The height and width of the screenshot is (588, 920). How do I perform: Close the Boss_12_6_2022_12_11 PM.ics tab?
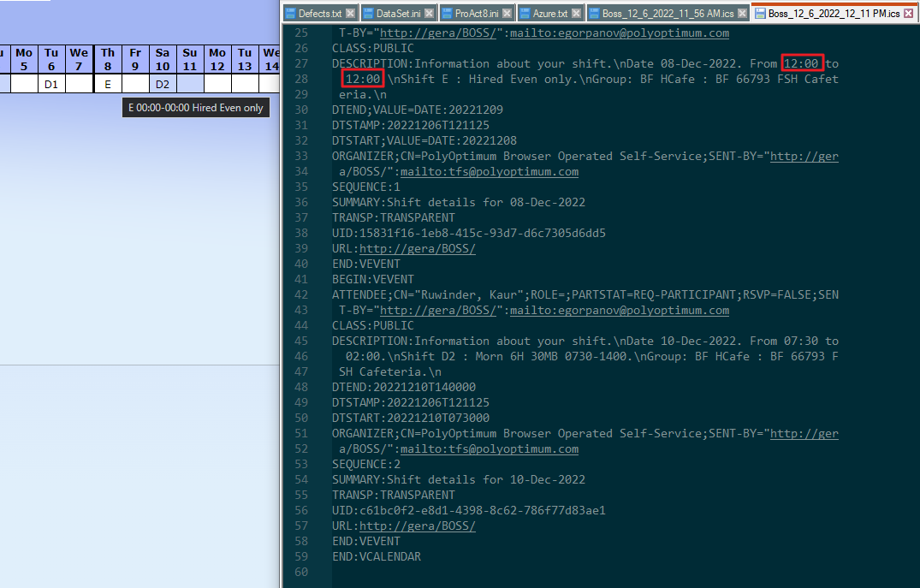coord(910,14)
